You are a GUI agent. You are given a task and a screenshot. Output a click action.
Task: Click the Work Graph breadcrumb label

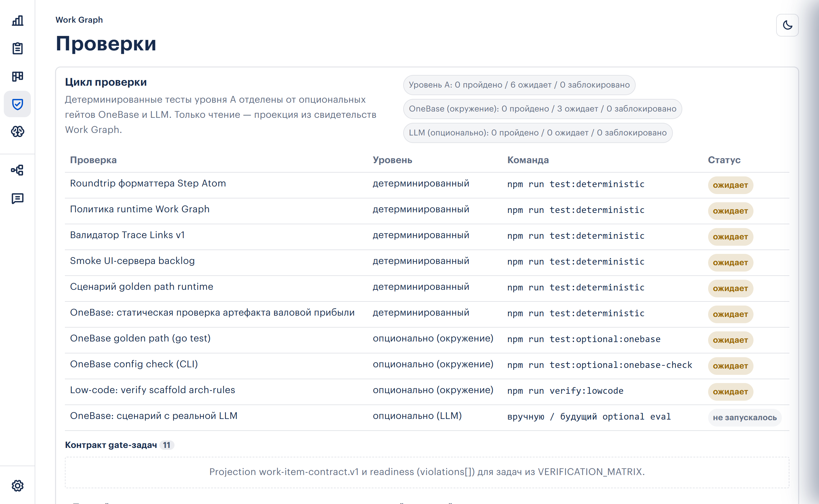pyautogui.click(x=79, y=20)
